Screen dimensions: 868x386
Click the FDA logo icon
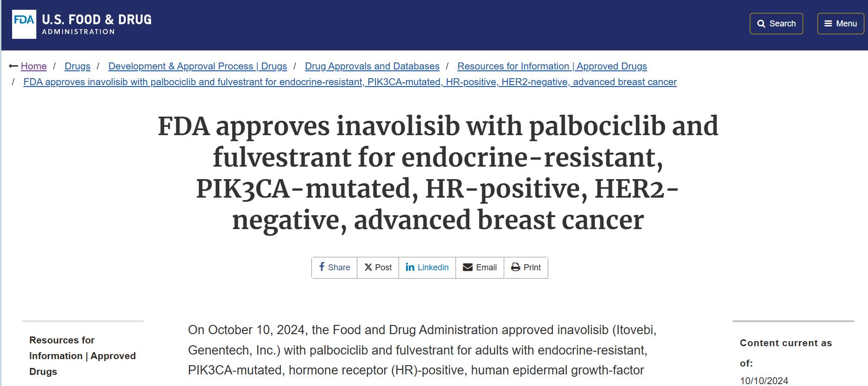[x=24, y=25]
